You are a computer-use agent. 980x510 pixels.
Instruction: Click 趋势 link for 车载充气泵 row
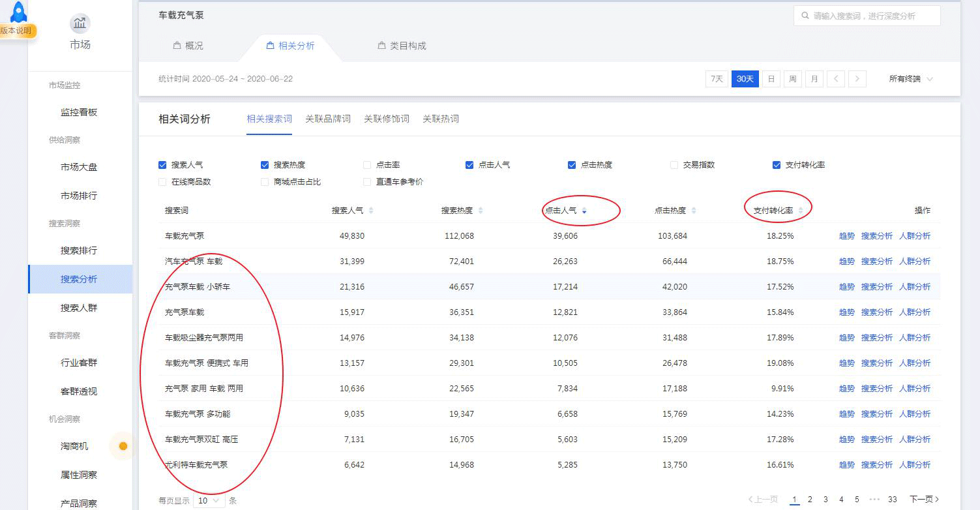pos(846,236)
